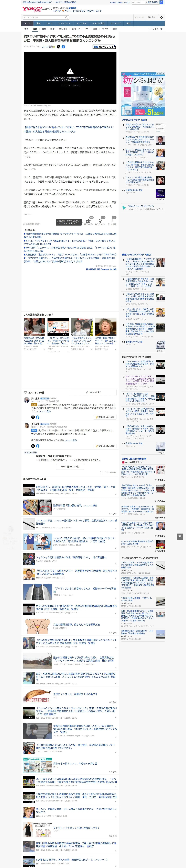This screenshot has width=186, height=868.
Task: Expand 高口康太's comment with もっと見る
Action: (46, 411)
